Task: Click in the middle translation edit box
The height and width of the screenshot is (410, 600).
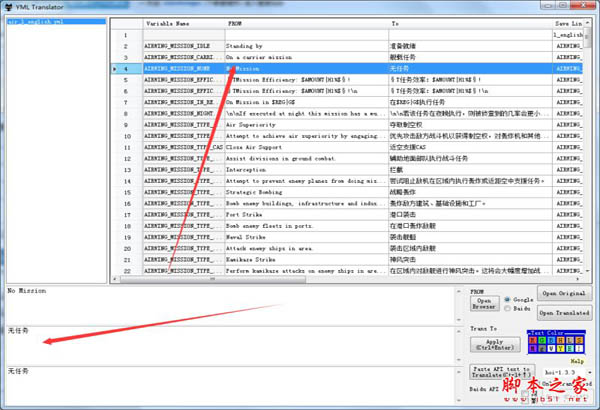Action: (230, 346)
